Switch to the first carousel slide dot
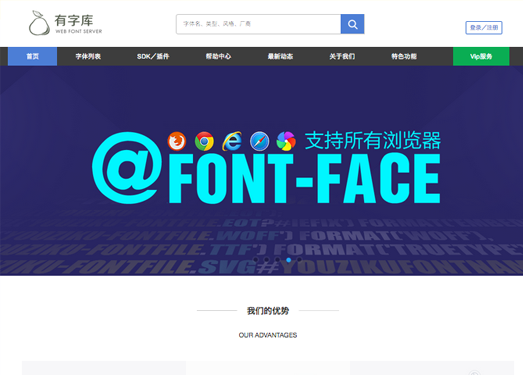 (x=255, y=260)
